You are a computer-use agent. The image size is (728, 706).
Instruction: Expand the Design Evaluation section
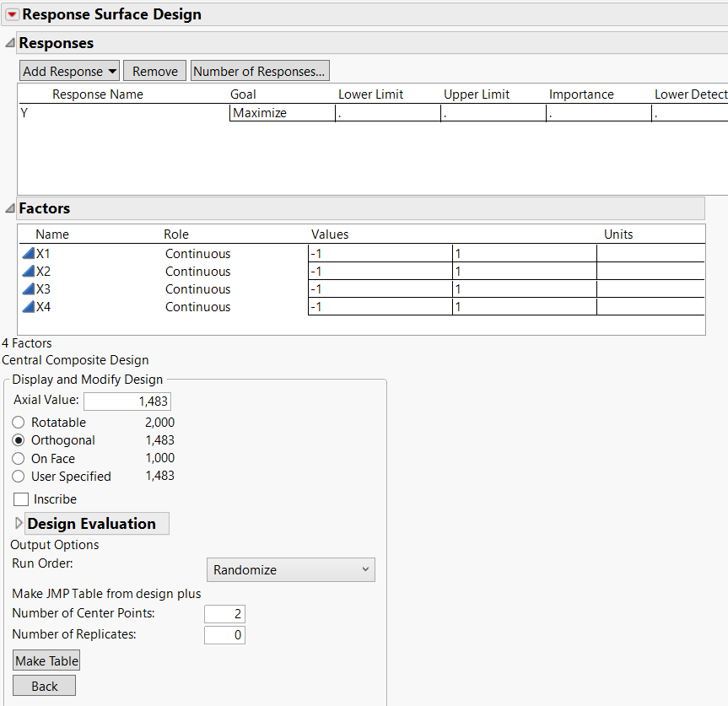[x=18, y=523]
